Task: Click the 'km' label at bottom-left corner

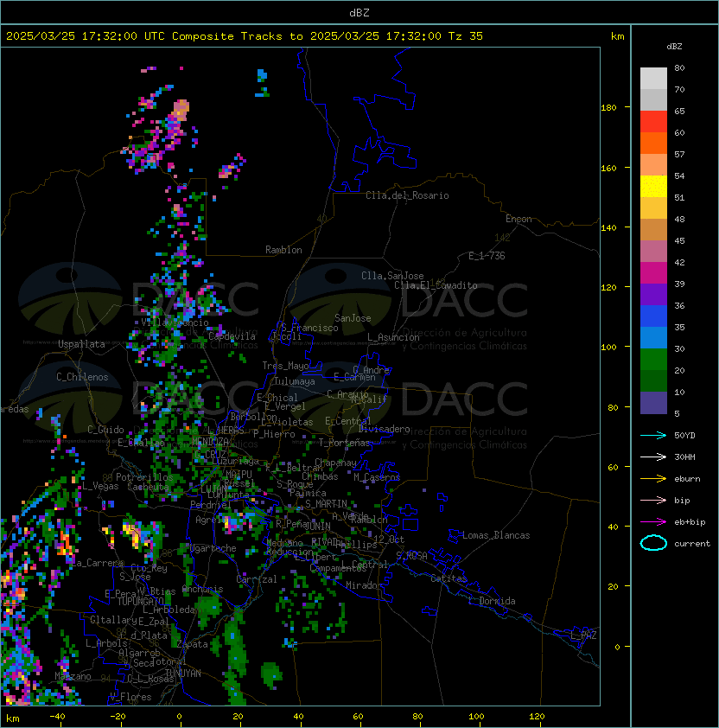Action: click(13, 718)
